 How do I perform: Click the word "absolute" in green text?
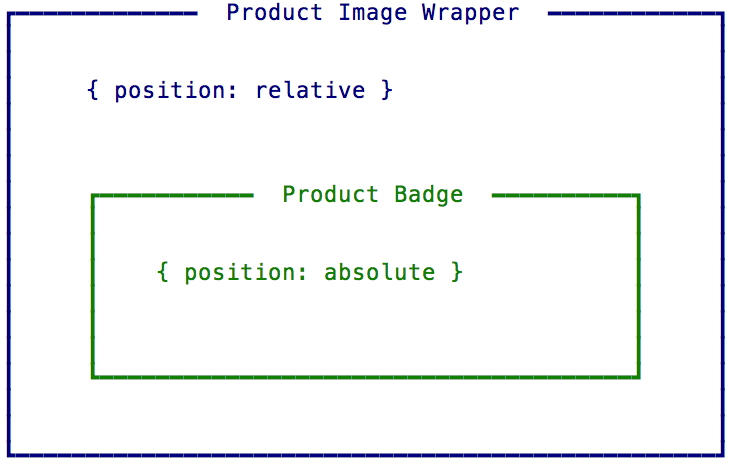[380, 272]
